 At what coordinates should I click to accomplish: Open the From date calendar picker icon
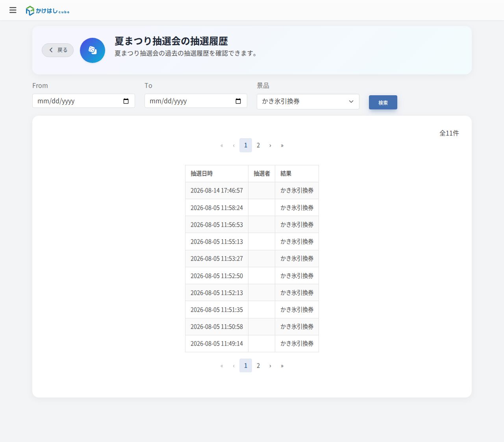pos(126,101)
